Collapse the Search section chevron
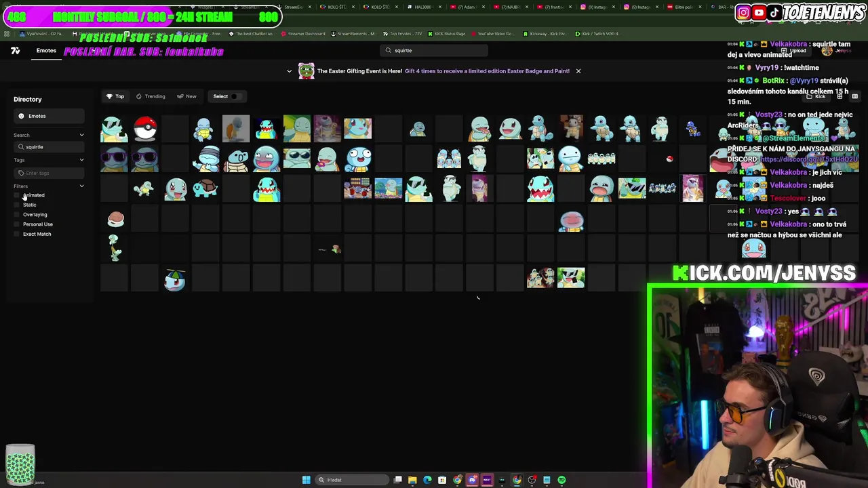The height and width of the screenshot is (488, 868). (x=81, y=135)
